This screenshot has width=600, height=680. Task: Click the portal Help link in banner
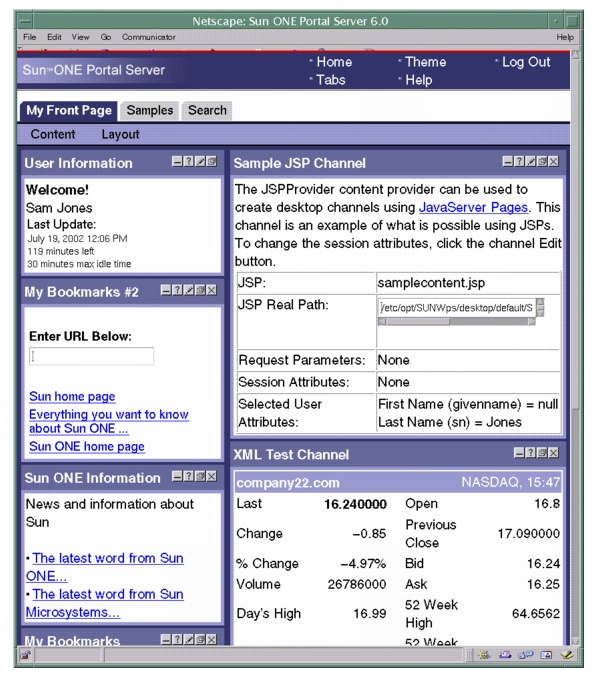pyautogui.click(x=419, y=80)
